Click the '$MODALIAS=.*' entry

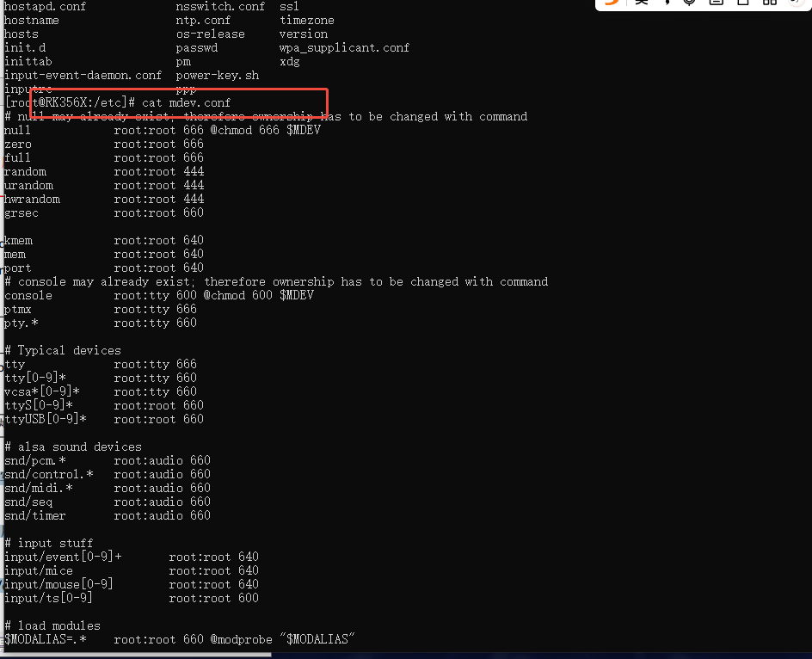[46, 639]
